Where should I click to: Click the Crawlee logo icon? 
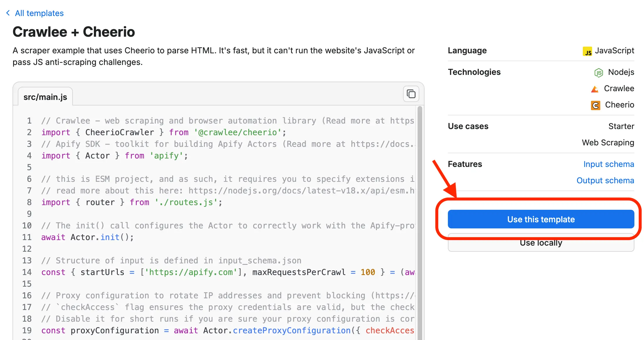tap(595, 89)
